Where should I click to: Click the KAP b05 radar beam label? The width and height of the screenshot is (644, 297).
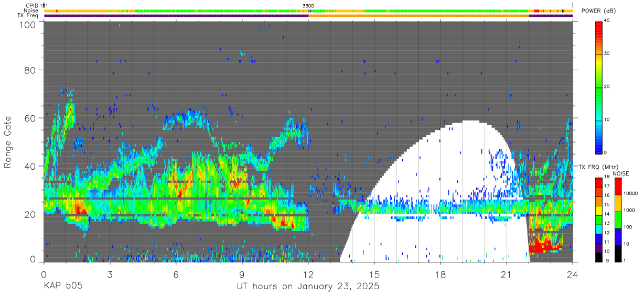point(62,287)
